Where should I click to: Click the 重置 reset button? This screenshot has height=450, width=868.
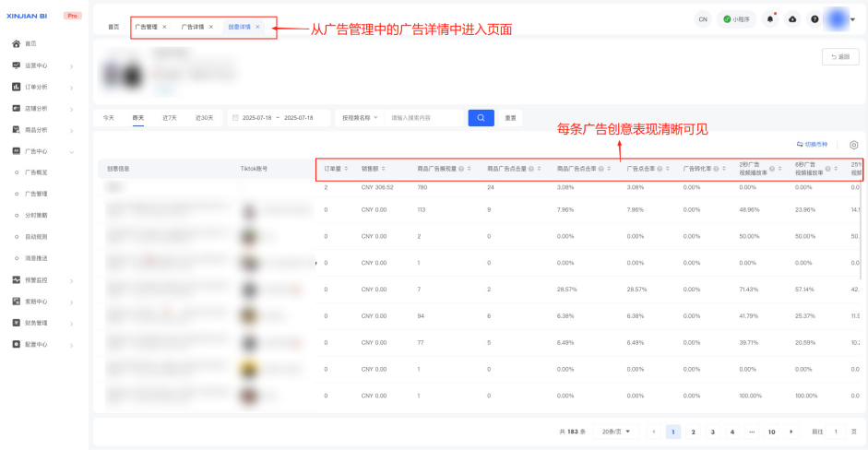[510, 118]
